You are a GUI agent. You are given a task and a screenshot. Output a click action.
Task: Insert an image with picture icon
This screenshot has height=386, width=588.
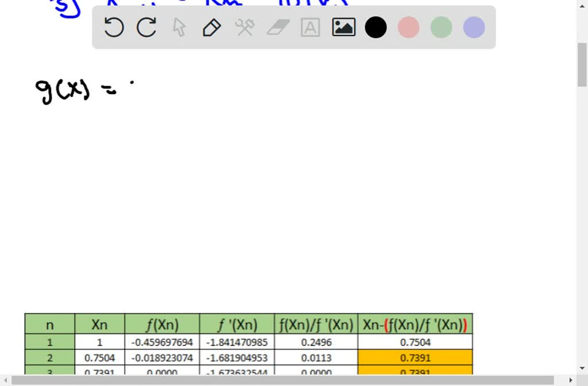[x=343, y=28]
